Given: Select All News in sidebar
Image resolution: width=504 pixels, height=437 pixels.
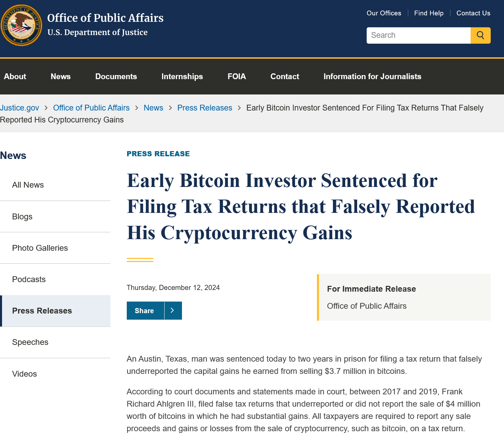Looking at the screenshot, I should pos(28,185).
